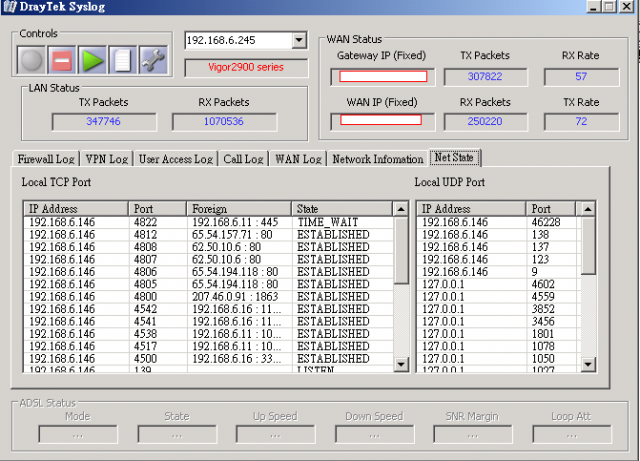The height and width of the screenshot is (461, 640).
Task: Click UDP list scroll down arrow
Action: [588, 364]
